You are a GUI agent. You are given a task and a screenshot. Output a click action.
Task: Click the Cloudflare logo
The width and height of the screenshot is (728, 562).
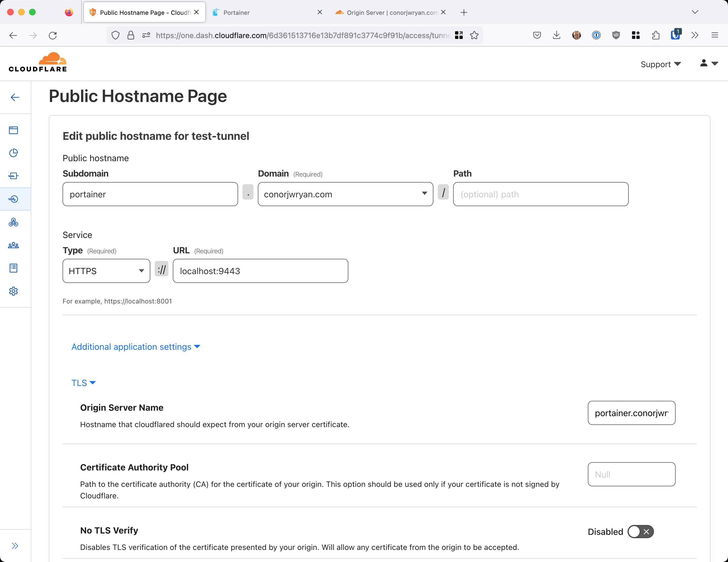click(38, 62)
